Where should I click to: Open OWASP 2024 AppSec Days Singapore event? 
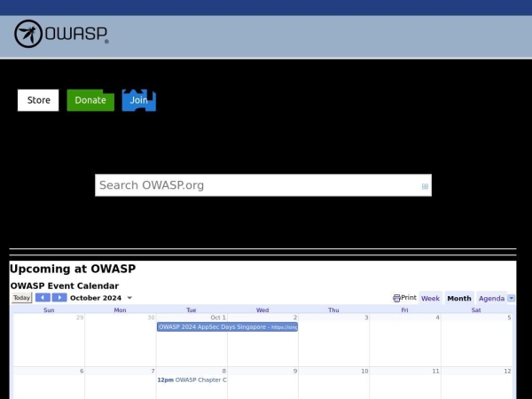pyautogui.click(x=227, y=327)
